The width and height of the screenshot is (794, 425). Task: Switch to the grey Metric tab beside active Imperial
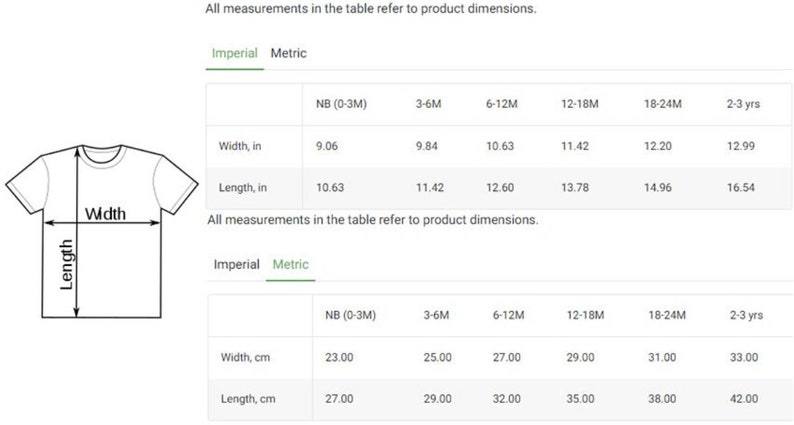(289, 53)
